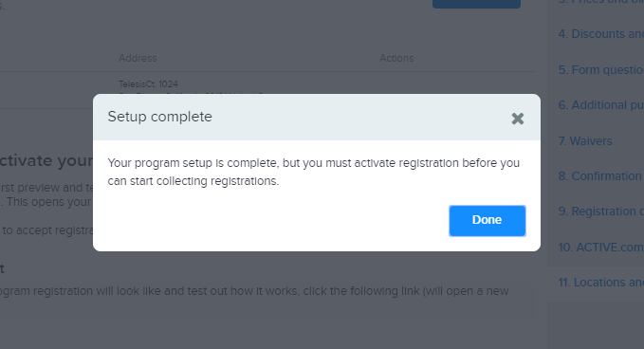Go to step 5 Form questions
Viewport: 644px width, 349px height.
coord(601,70)
